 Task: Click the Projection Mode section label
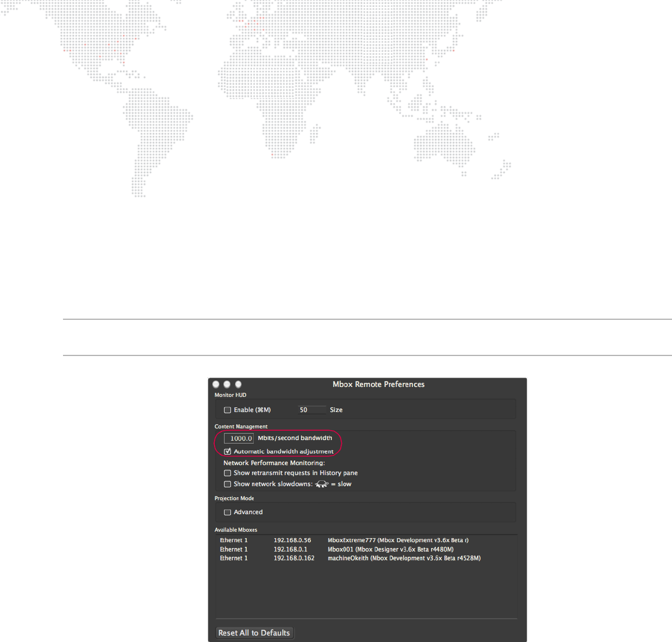[x=235, y=498]
